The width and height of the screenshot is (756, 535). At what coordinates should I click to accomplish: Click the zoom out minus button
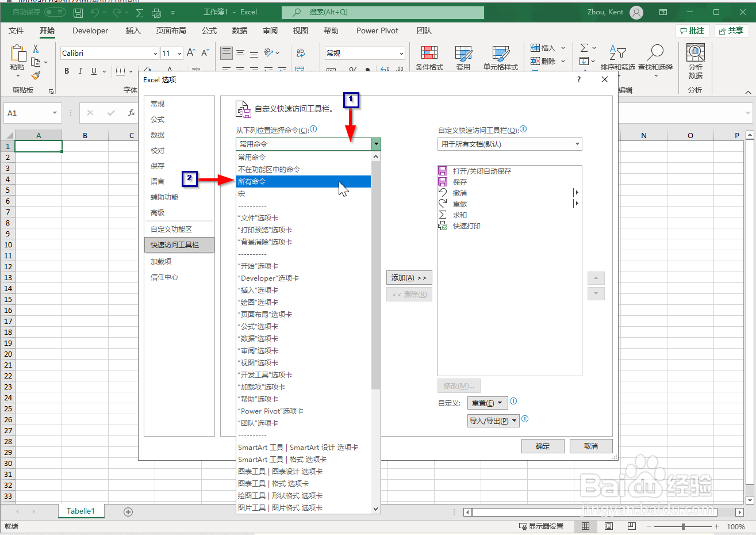pyautogui.click(x=649, y=526)
